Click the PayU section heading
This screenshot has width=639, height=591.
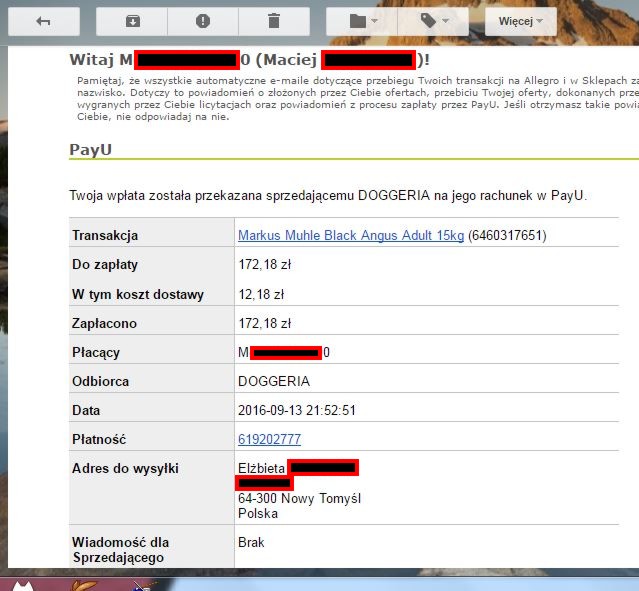(x=90, y=149)
